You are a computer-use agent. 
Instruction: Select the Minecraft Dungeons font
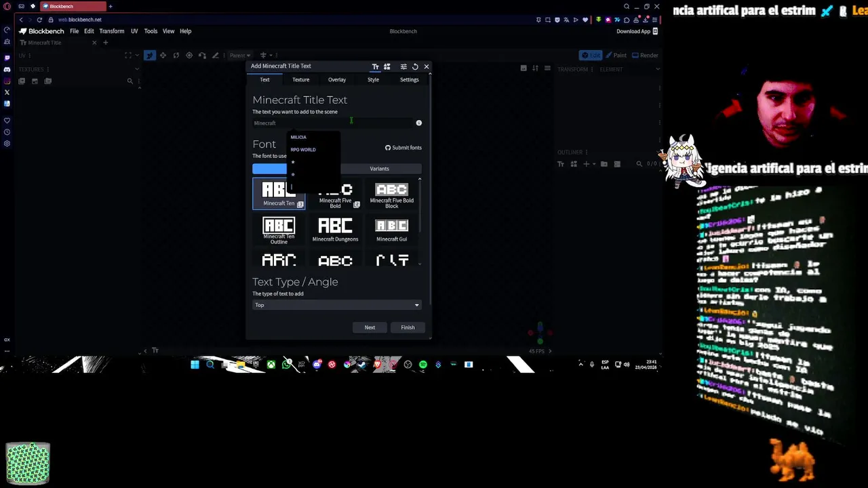pos(335,230)
